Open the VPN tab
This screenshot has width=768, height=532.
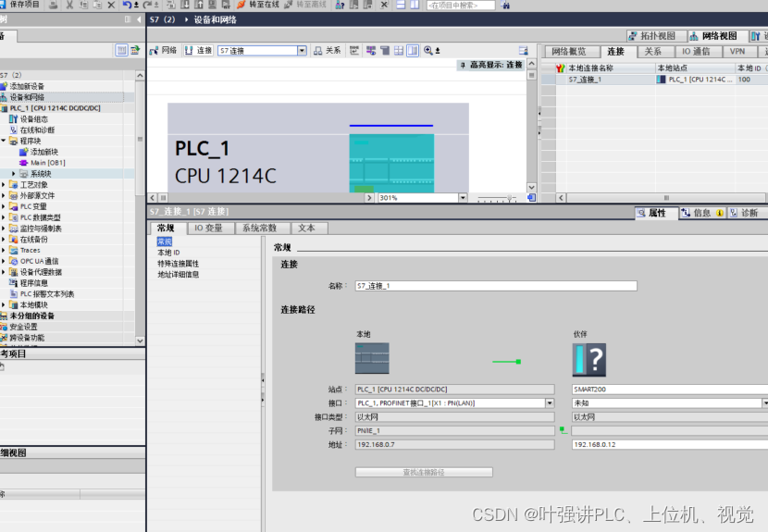tap(737, 52)
